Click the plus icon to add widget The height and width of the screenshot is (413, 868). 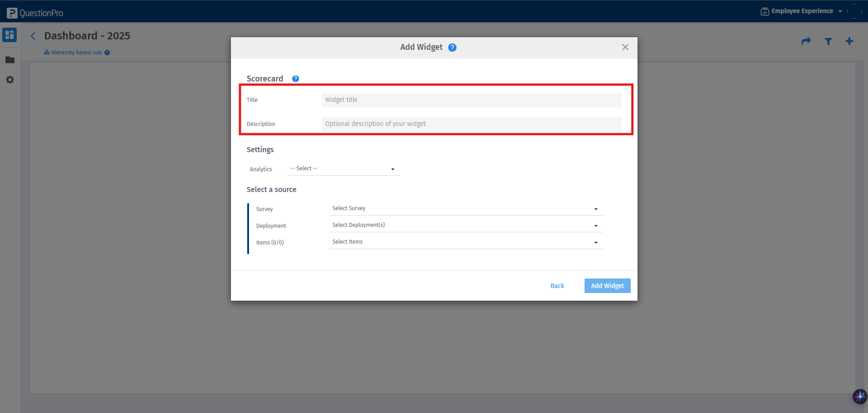tap(849, 41)
